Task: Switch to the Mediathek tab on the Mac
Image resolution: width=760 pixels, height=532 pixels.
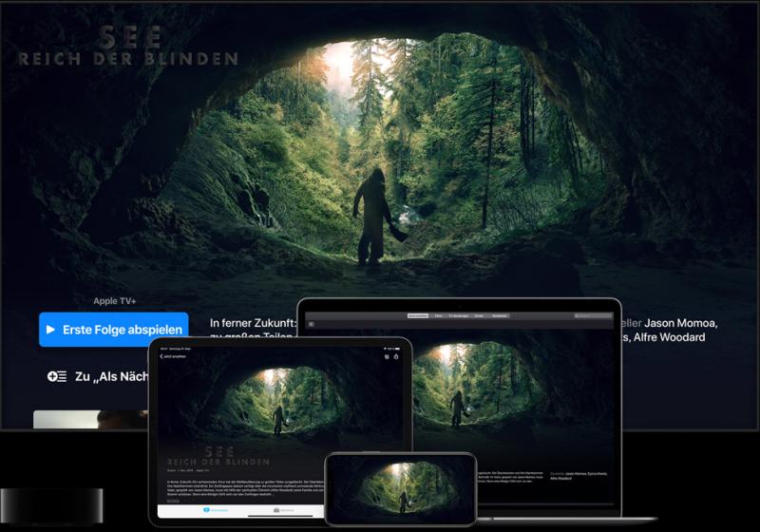Action: [498, 315]
